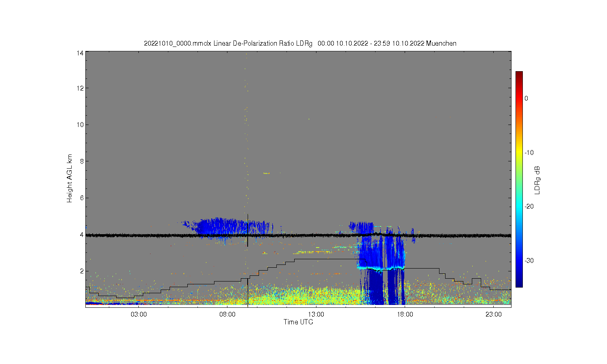
Task: Click the 'LDRg dB' colorbar label
Action: [x=537, y=180]
